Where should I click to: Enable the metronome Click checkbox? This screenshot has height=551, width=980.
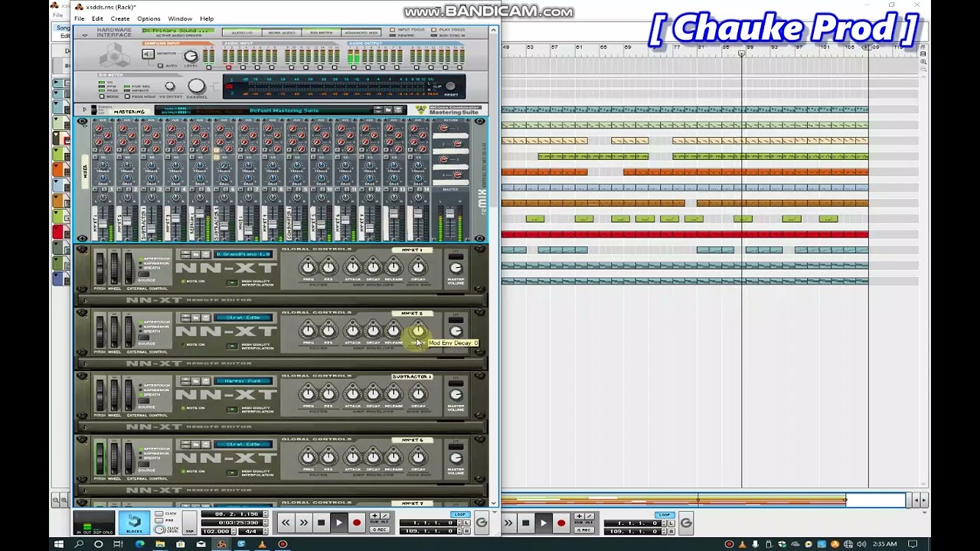(x=160, y=515)
